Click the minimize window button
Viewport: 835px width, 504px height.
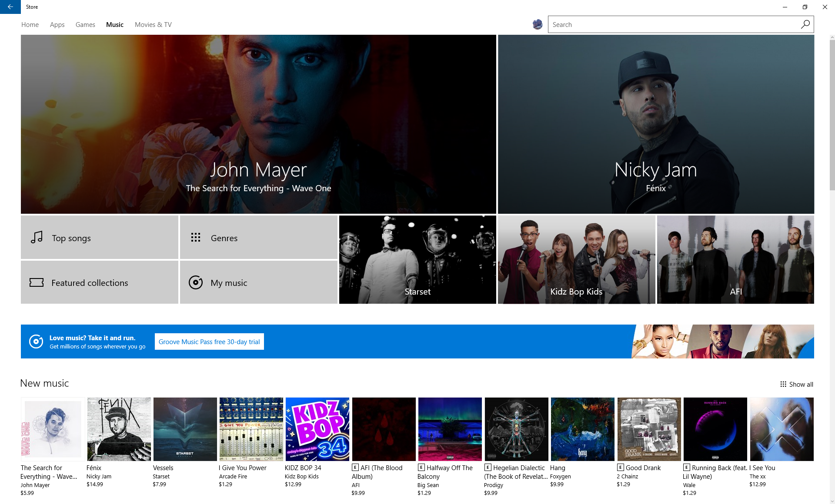[x=785, y=7]
